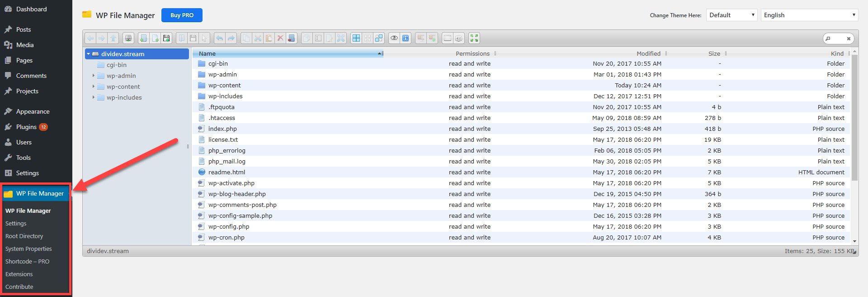Click the blue Get Info icon
The width and height of the screenshot is (868, 297).
(406, 38)
